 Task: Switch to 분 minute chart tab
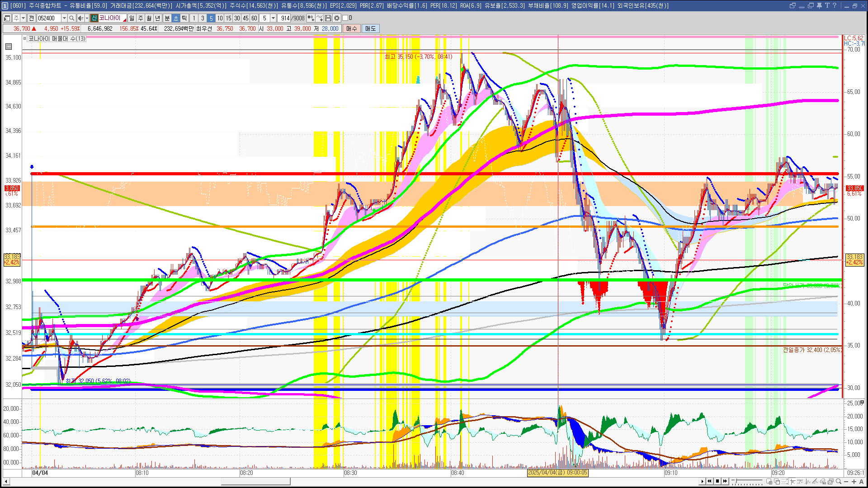[167, 18]
